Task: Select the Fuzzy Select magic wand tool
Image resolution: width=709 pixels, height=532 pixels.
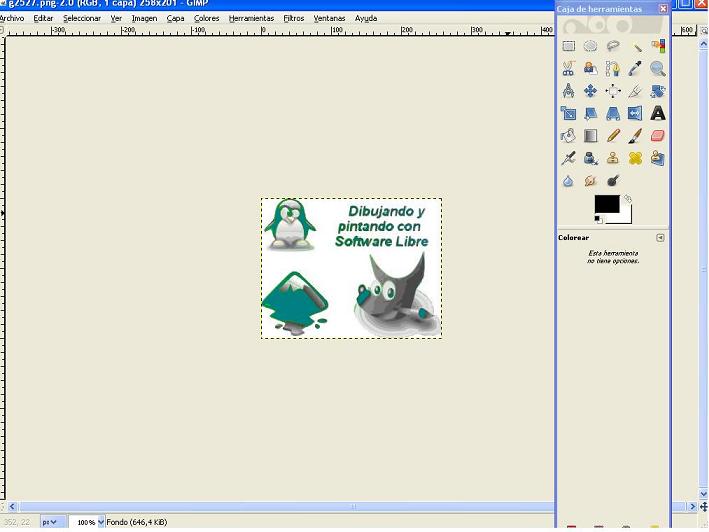Action: [635, 46]
